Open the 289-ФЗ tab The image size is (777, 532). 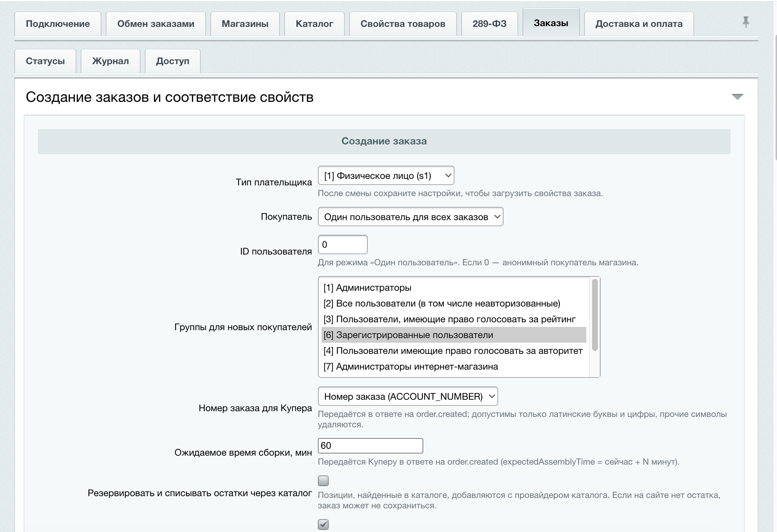(x=490, y=24)
